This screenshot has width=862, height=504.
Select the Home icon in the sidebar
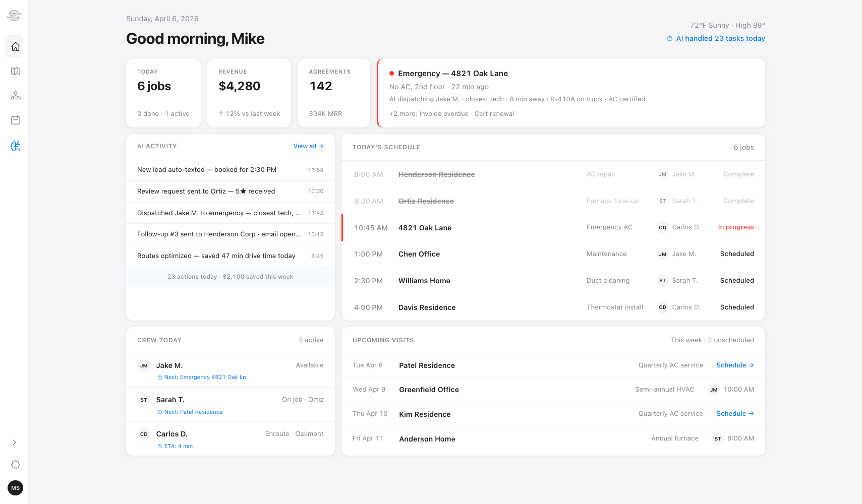(x=15, y=46)
